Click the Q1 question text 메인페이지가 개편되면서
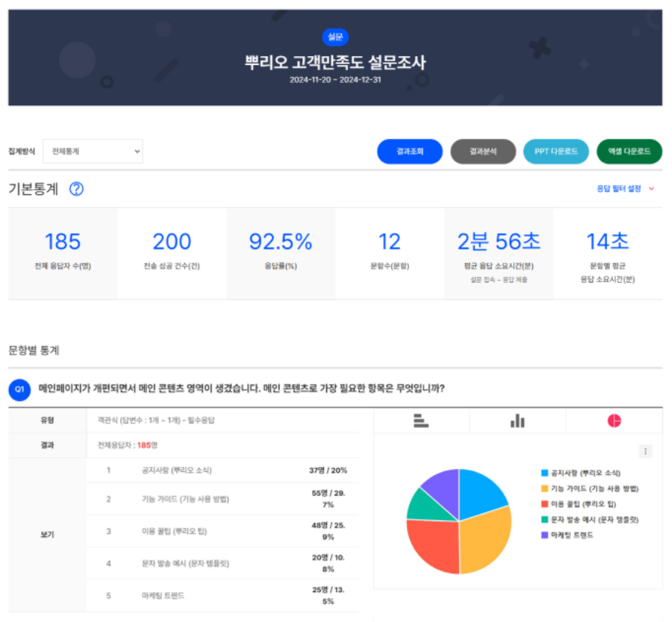Viewport: 672px width, 622px height. 242,388
